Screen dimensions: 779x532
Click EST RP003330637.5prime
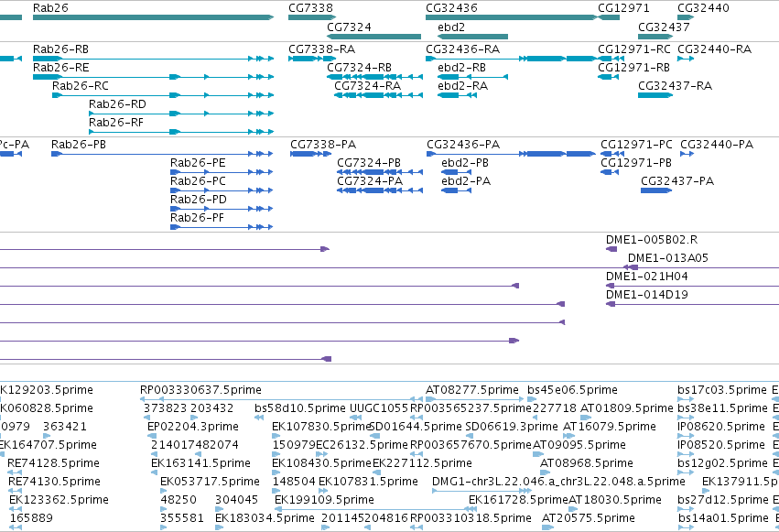click(200, 390)
